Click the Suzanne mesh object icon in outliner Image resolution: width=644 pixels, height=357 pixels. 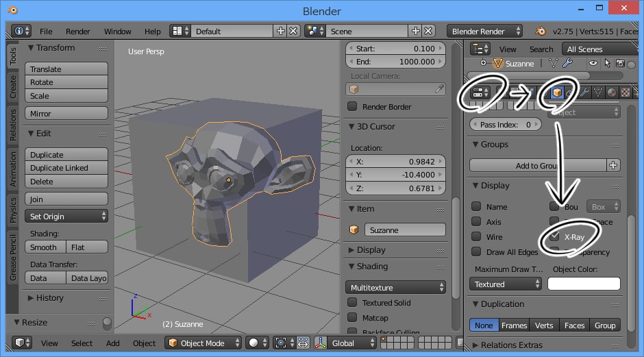coord(498,63)
